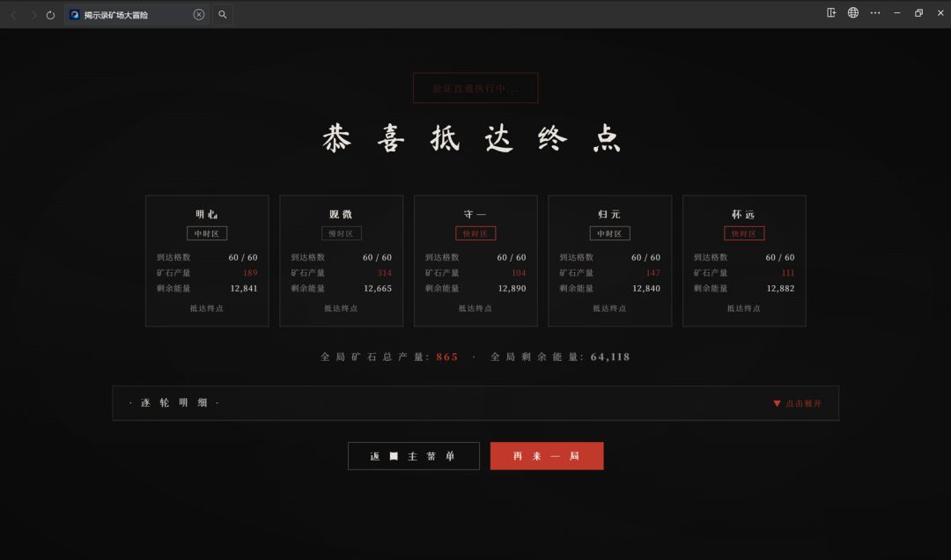Click 60 / 60 value on 归元 card
Screen dimensions: 951x560
646,257
